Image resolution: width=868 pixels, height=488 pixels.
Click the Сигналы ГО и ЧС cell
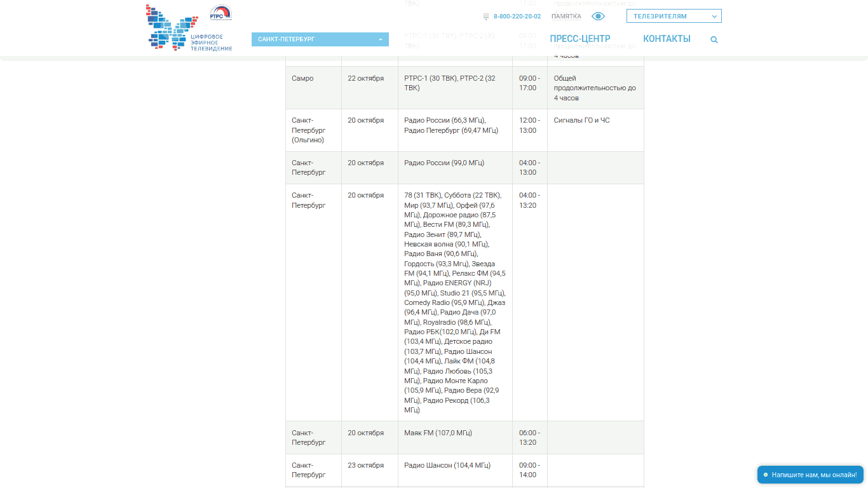[x=595, y=130]
